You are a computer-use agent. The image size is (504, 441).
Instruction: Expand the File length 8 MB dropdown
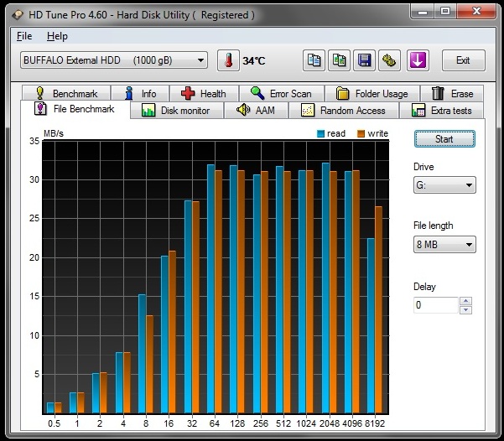(444, 245)
